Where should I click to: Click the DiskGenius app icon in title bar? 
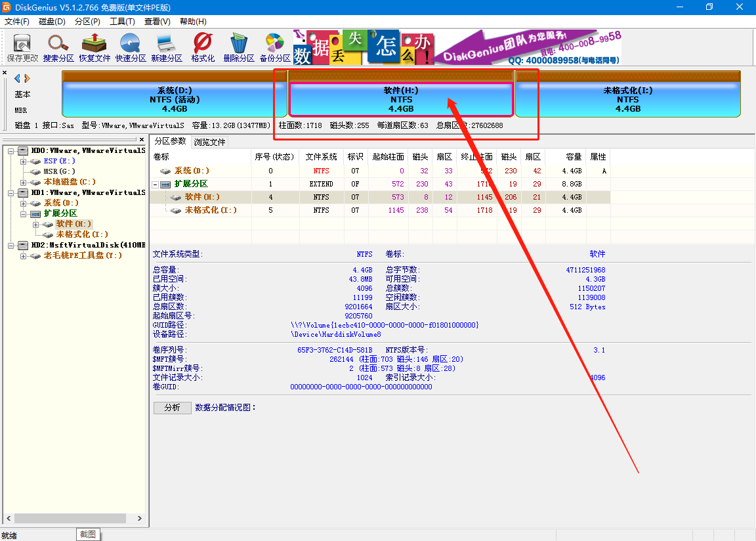(x=7, y=7)
